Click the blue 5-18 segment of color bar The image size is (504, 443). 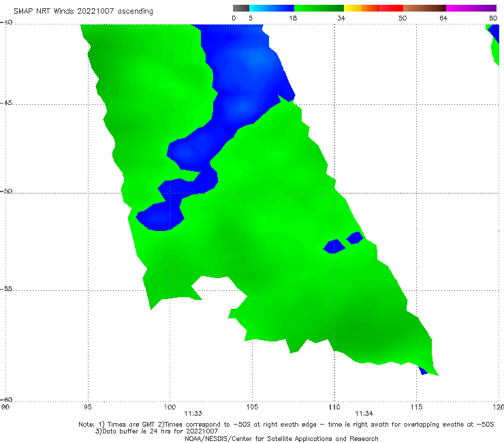[x=272, y=8]
